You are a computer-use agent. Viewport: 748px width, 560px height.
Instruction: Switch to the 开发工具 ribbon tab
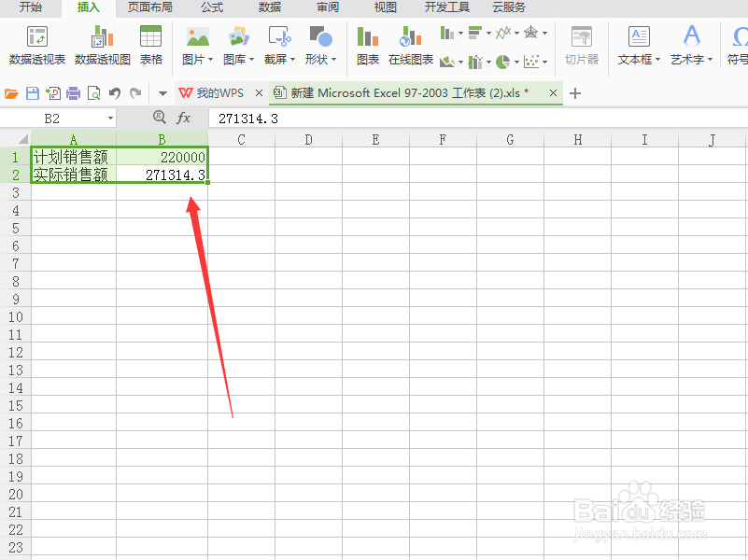coord(447,7)
